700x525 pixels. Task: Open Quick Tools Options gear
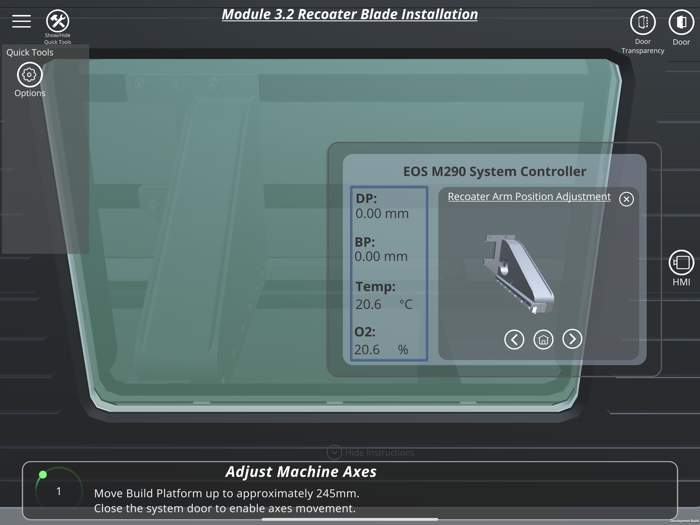29,75
